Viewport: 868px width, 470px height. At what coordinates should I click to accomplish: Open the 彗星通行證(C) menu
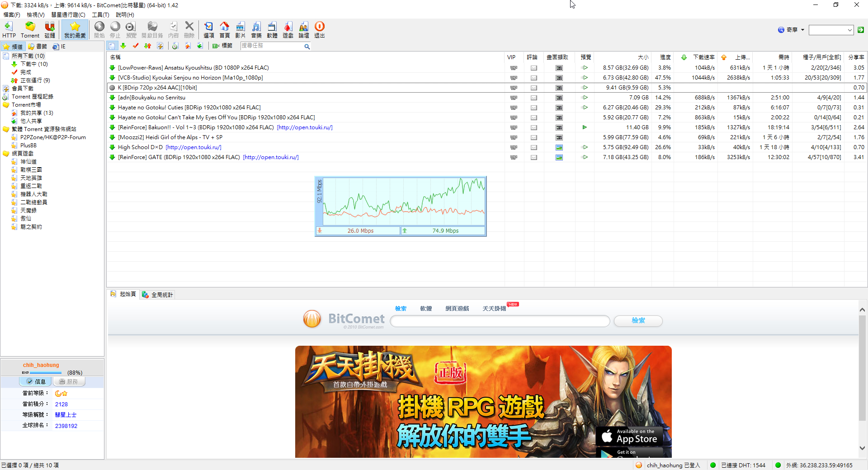pyautogui.click(x=68, y=15)
